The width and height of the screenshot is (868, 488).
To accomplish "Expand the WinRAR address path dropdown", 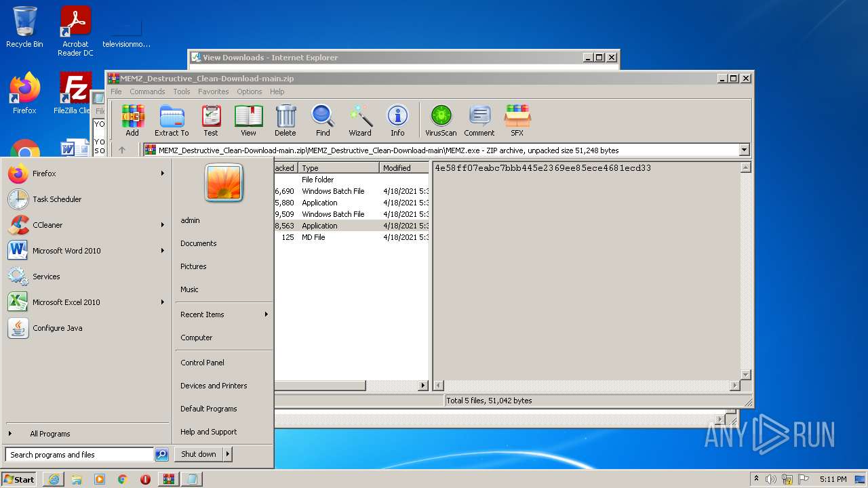I will 744,150.
